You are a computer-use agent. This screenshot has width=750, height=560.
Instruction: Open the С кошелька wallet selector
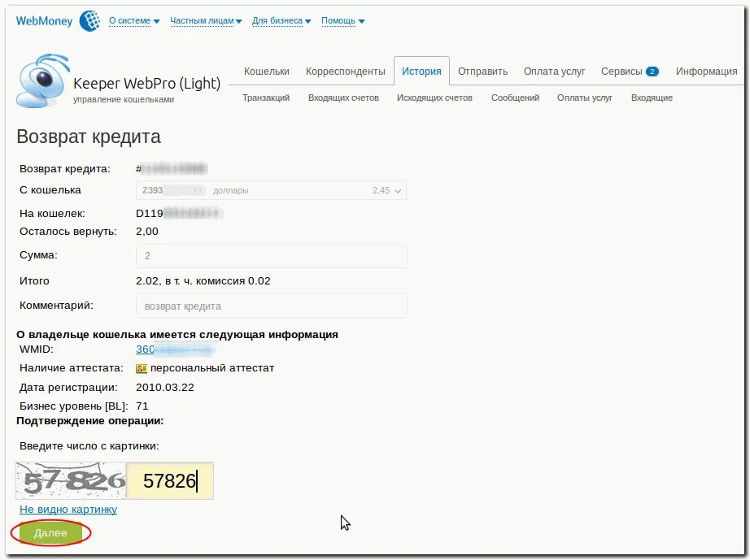(271, 190)
